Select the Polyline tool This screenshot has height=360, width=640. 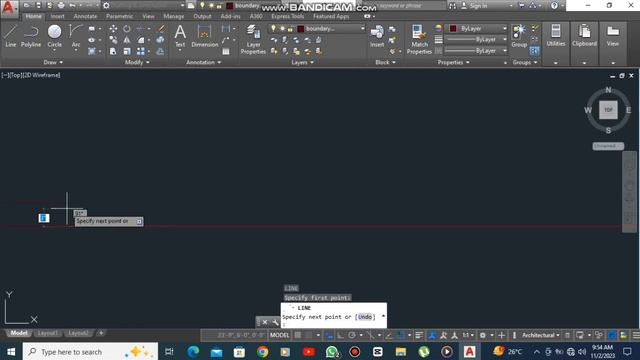31,36
